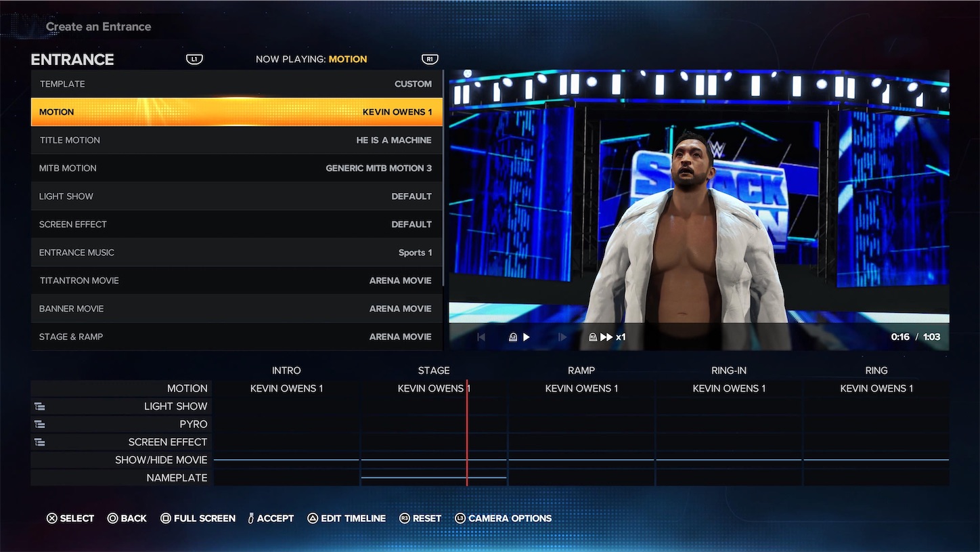
Task: Click the Full Screen button label
Action: [x=205, y=518]
